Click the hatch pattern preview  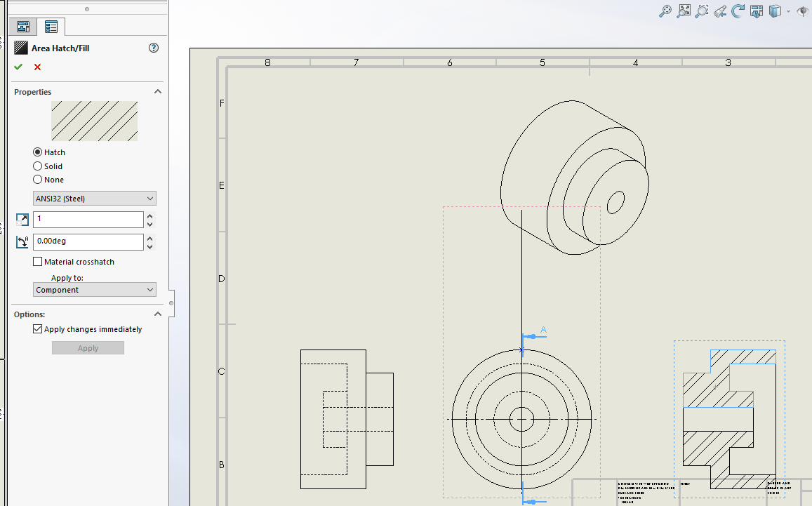pyautogui.click(x=94, y=121)
